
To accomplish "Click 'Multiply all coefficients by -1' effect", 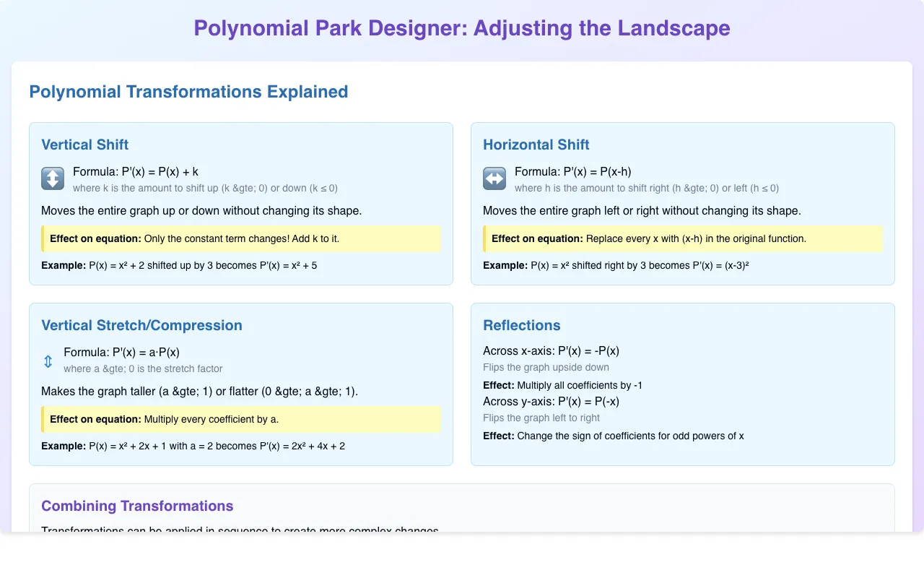I will pos(562,385).
